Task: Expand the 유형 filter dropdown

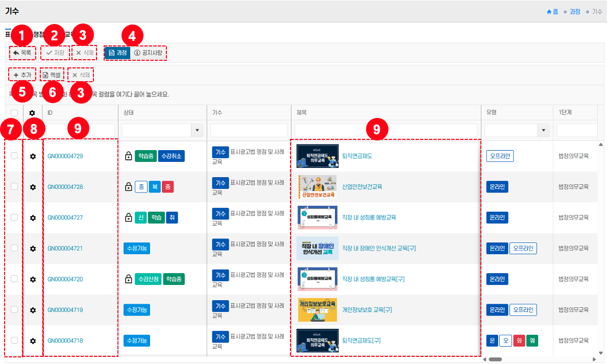Action: (x=541, y=131)
